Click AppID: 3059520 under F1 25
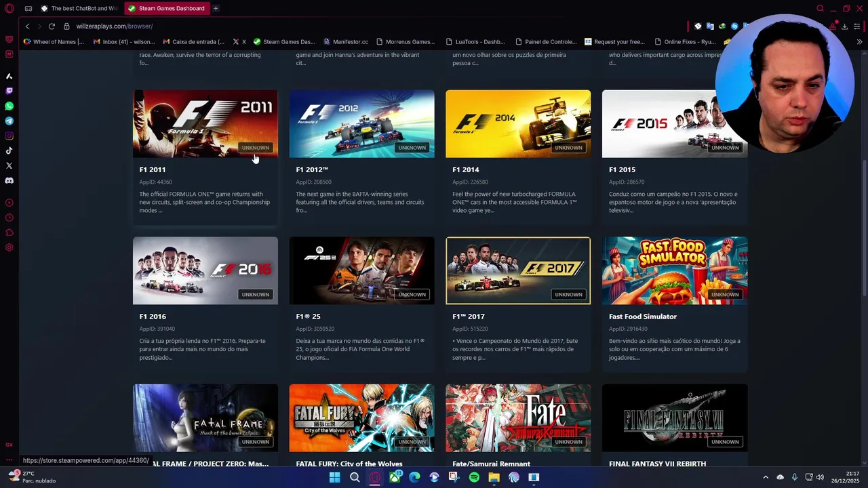The height and width of the screenshot is (488, 868). (315, 329)
